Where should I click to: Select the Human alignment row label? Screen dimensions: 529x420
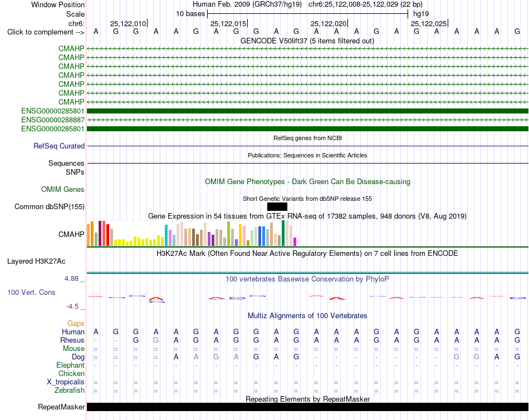[73, 332]
